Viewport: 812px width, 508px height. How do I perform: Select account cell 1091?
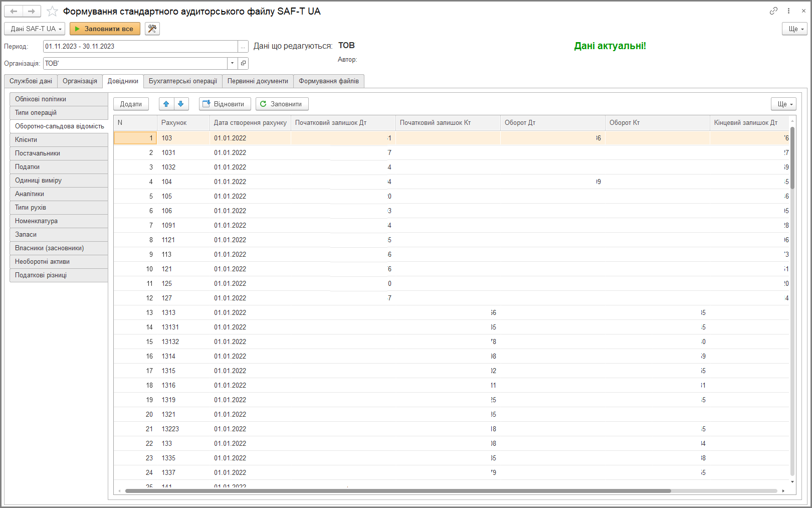183,225
